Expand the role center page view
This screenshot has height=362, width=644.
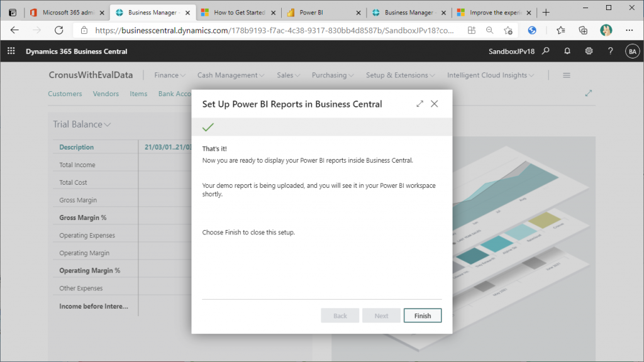[589, 93]
